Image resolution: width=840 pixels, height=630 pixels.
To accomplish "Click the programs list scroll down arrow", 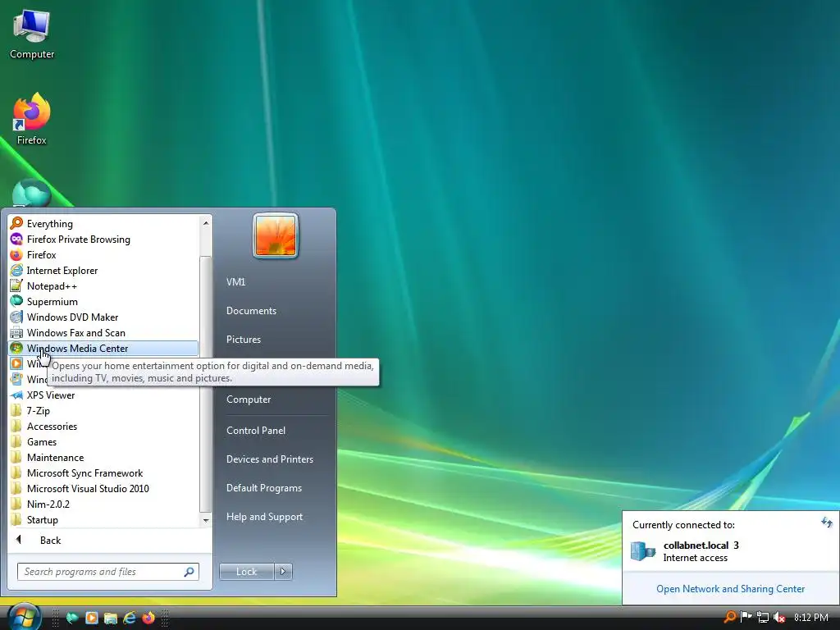I will (206, 521).
